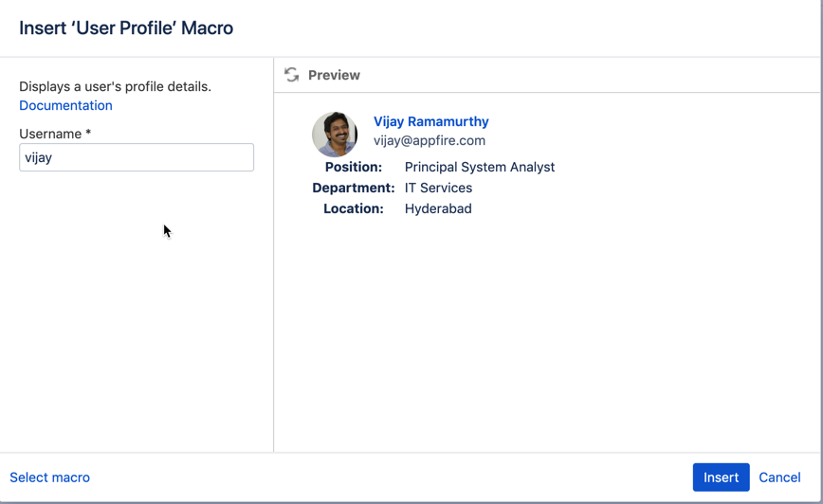Click the IT Services value
The width and height of the screenshot is (823, 504).
(x=438, y=188)
